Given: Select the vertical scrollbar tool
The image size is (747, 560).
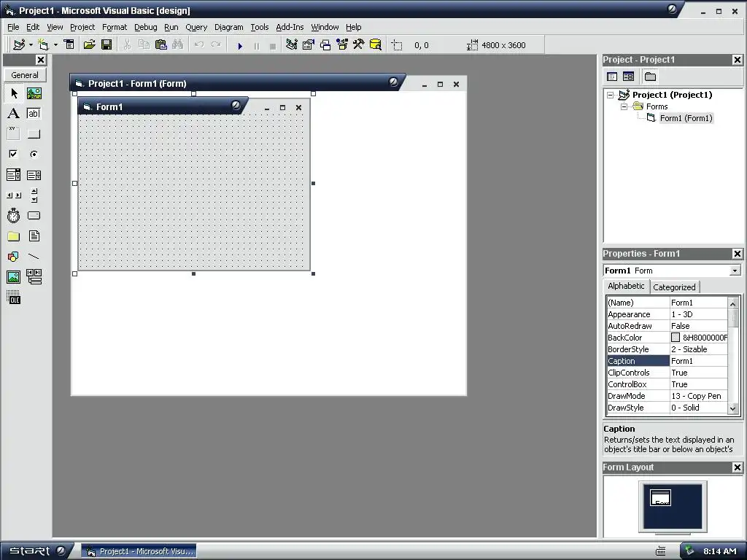Looking at the screenshot, I should (x=34, y=195).
